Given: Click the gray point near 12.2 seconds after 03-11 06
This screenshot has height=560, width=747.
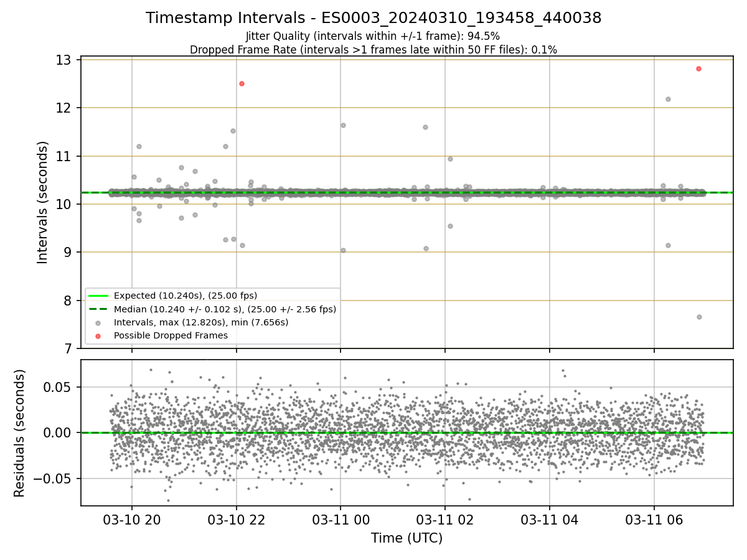Looking at the screenshot, I should click(668, 99).
